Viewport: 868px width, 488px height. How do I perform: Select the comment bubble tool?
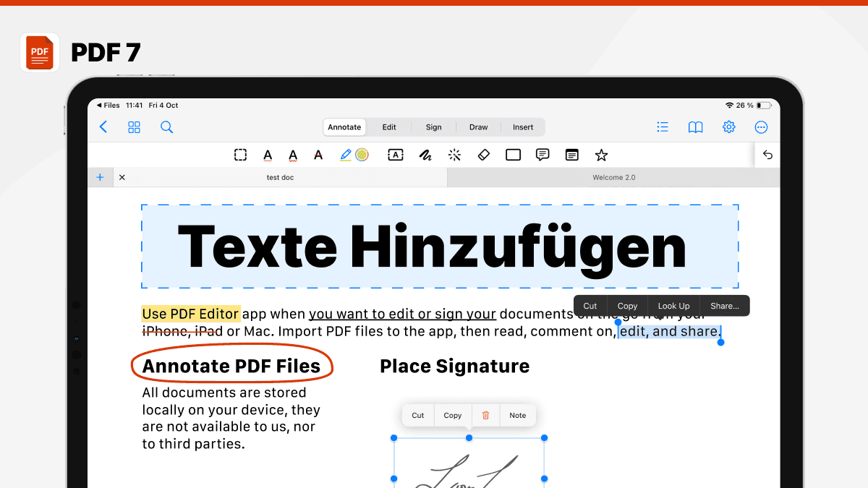542,155
